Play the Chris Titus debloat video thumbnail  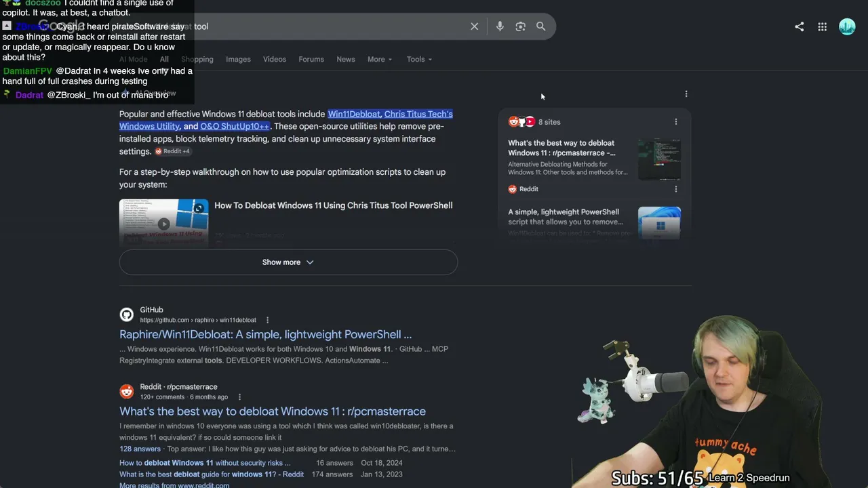point(164,222)
